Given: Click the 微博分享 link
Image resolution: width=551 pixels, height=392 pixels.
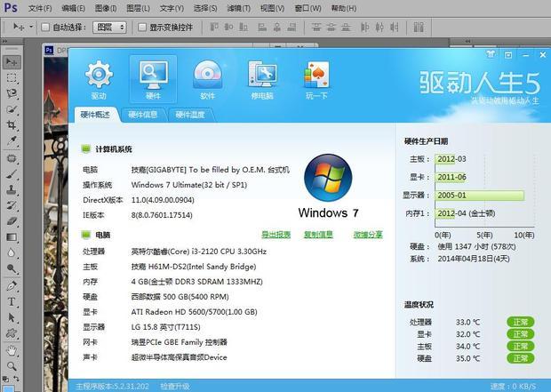Looking at the screenshot, I should point(368,235).
